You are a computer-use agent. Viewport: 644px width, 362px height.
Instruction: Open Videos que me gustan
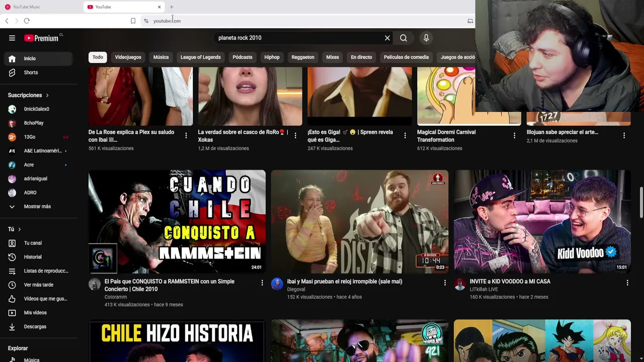pyautogui.click(x=38, y=299)
